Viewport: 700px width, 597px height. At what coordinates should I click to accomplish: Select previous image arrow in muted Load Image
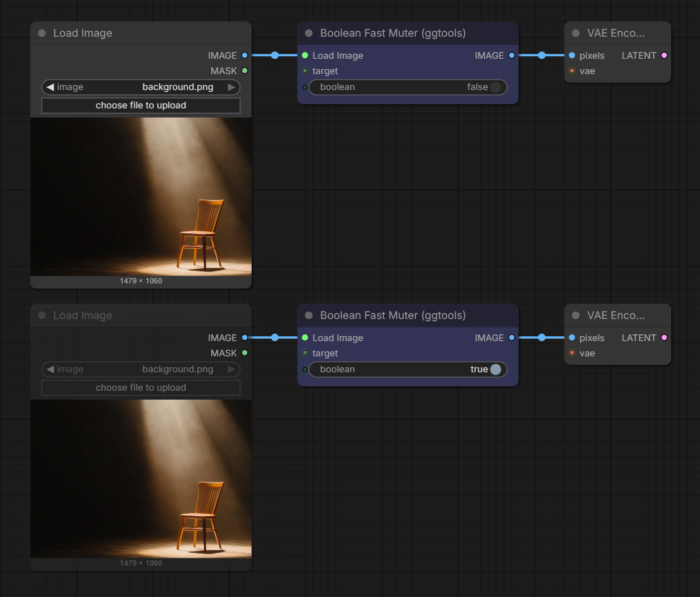point(50,369)
